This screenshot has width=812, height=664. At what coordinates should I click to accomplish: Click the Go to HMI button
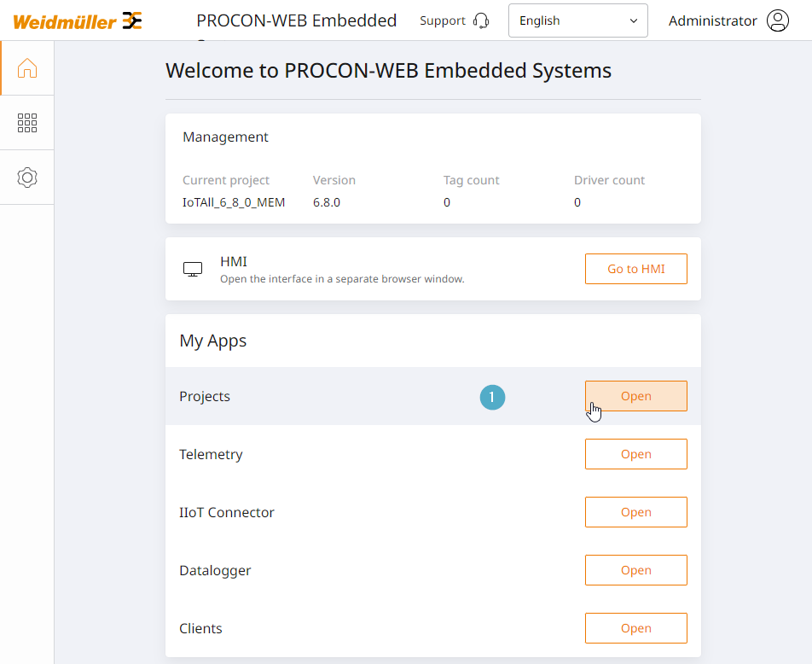(636, 269)
